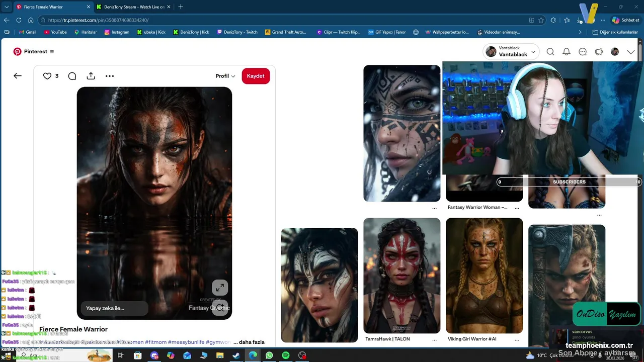Open Pinterest search magnifier icon
Viewport: 644px width, 362px height.
pyautogui.click(x=550, y=52)
